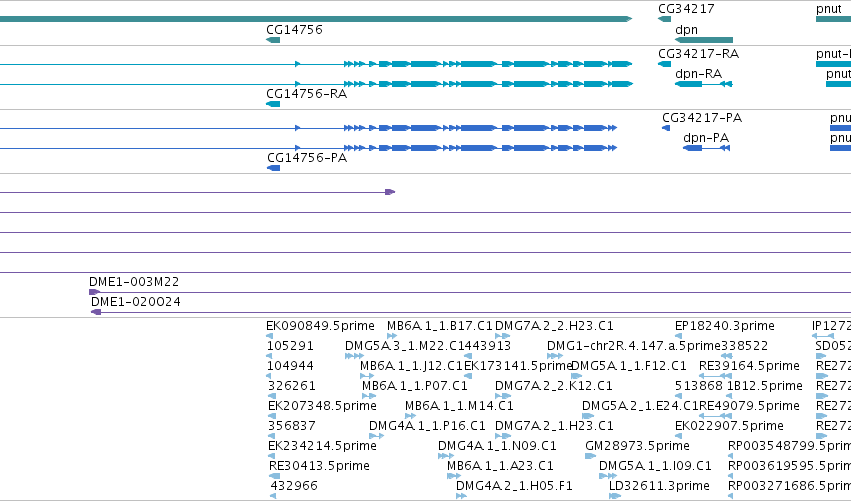The height and width of the screenshot is (501, 851).
Task: Select the DMG5A.1_1.F12.C1 label
Action: [x=628, y=366]
